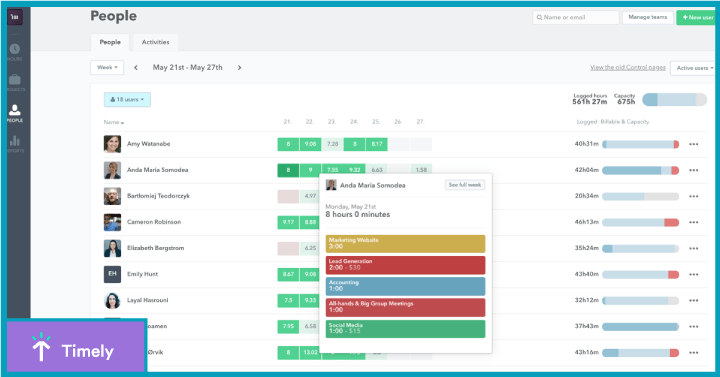Open the Projects briefcase icon in sidebar
The width and height of the screenshot is (720, 377).
pos(15,79)
